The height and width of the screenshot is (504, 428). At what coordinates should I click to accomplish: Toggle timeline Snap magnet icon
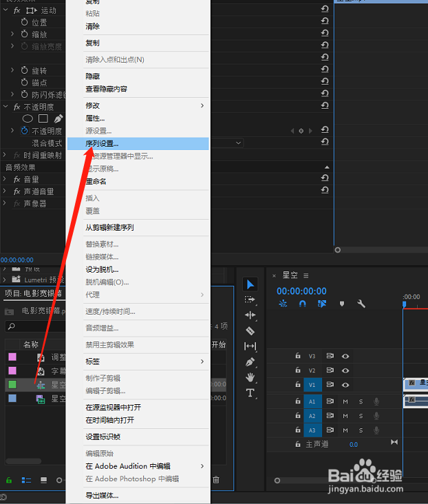coord(302,304)
